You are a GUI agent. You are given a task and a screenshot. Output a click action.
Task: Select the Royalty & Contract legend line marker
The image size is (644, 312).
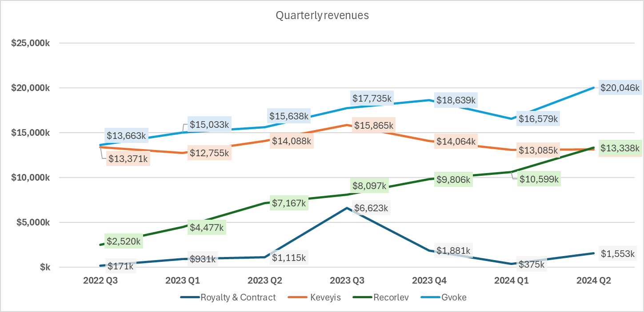pyautogui.click(x=189, y=297)
